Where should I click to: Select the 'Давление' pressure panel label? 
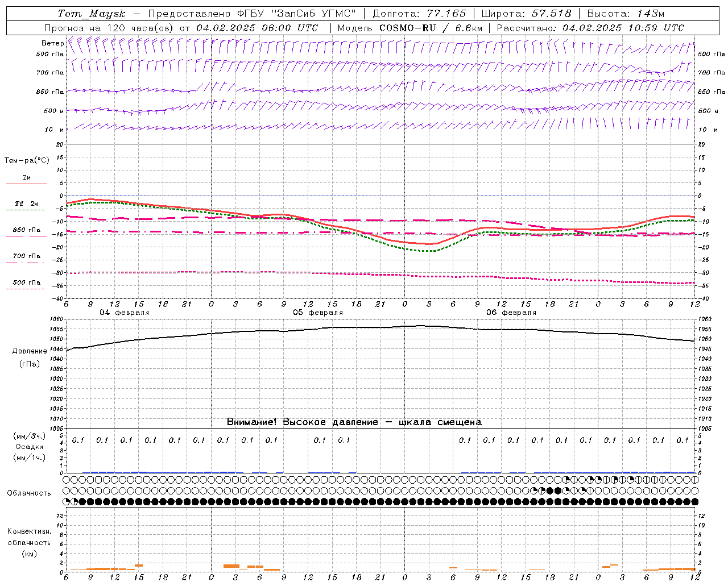point(30,351)
